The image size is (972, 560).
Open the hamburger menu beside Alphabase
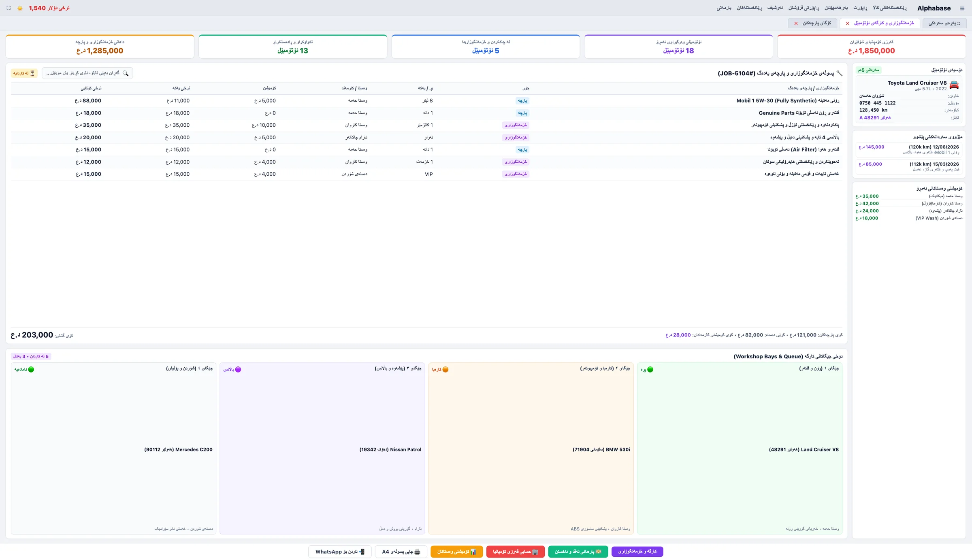tap(962, 8)
